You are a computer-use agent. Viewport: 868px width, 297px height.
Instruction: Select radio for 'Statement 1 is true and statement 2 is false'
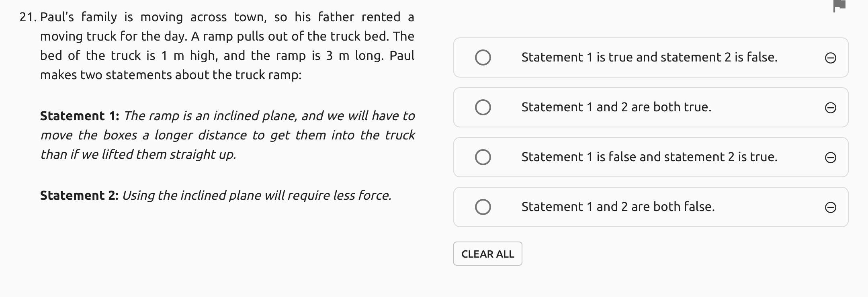[x=483, y=57]
